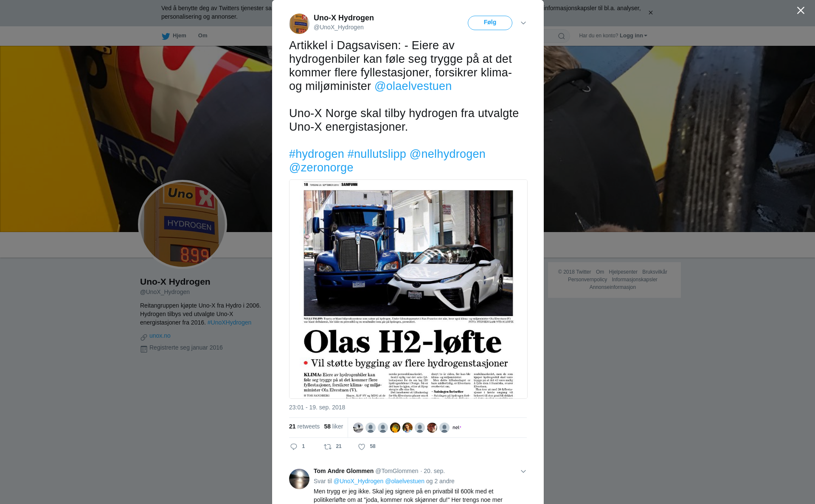Image resolution: width=815 pixels, height=504 pixels.
Task: Expand tweet options chevron beside Følg
Action: [523, 23]
